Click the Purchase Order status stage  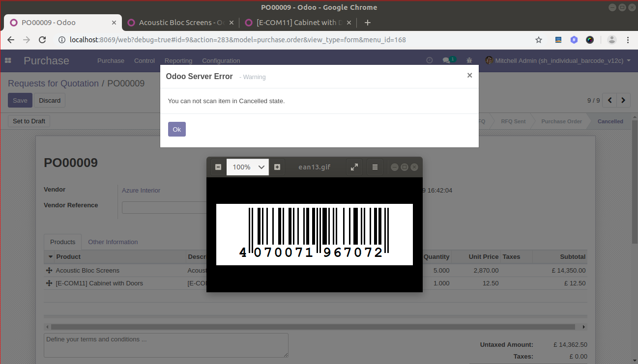[x=561, y=121]
